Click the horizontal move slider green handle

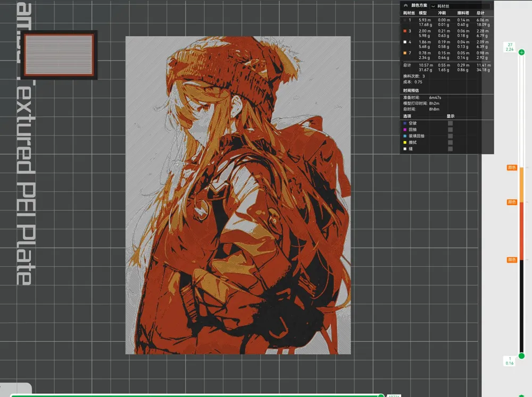[x=381, y=395]
